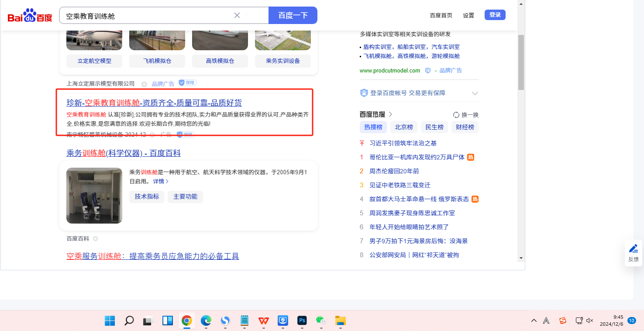The image size is (644, 331).
Task: Click the 空乘教育训练舱 search input field
Action: coord(148,16)
